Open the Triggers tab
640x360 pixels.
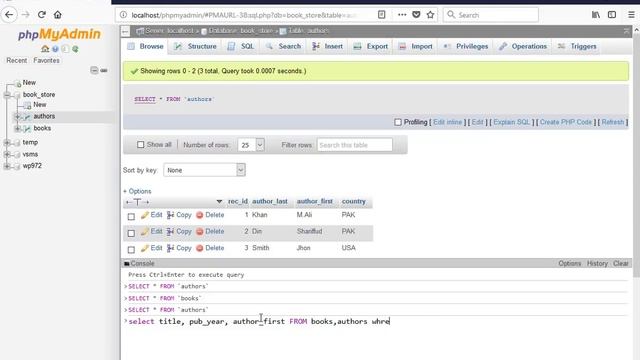click(578, 47)
